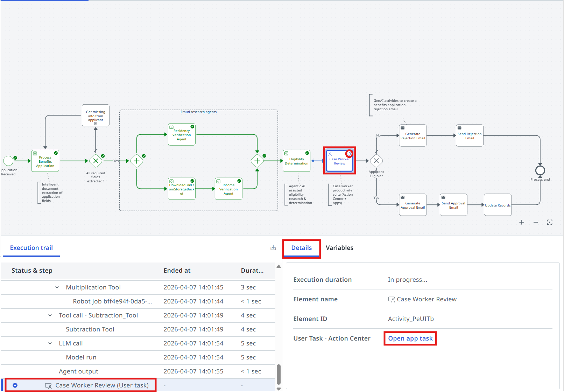
Task: Download the execution trail
Action: pos(273,248)
